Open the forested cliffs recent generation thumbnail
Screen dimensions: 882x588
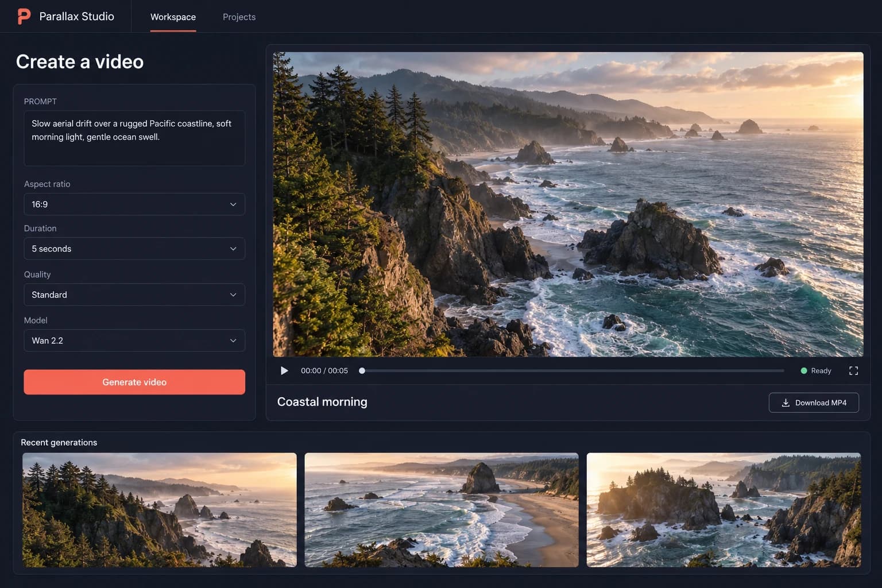(160, 510)
